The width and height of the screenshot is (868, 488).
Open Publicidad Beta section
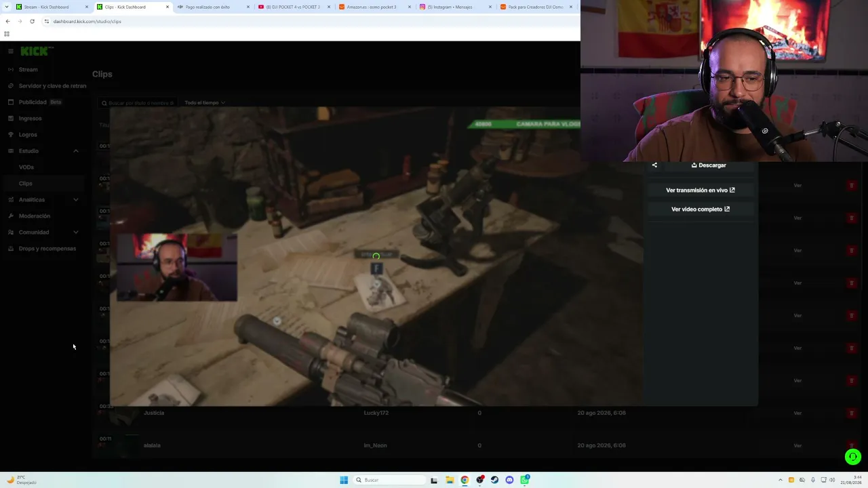click(40, 102)
